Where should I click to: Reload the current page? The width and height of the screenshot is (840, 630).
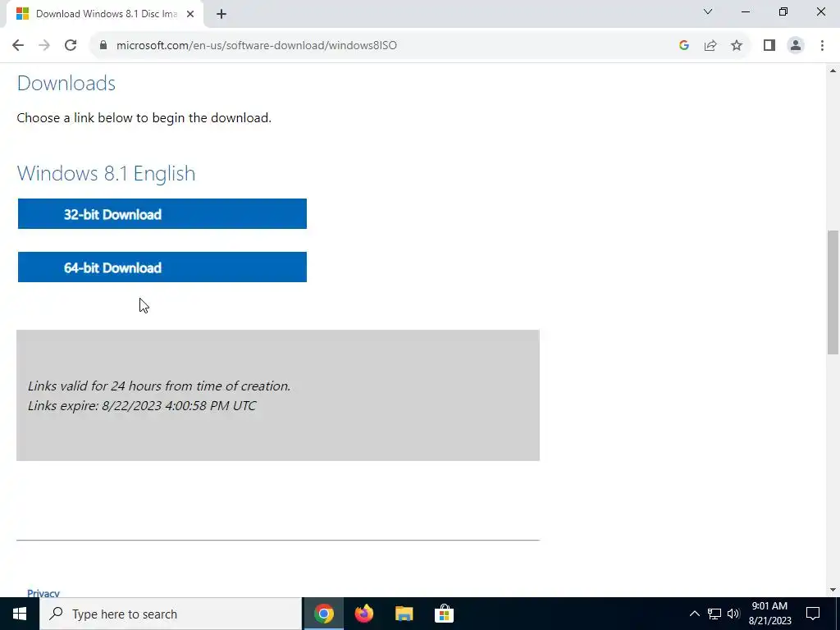pos(71,45)
